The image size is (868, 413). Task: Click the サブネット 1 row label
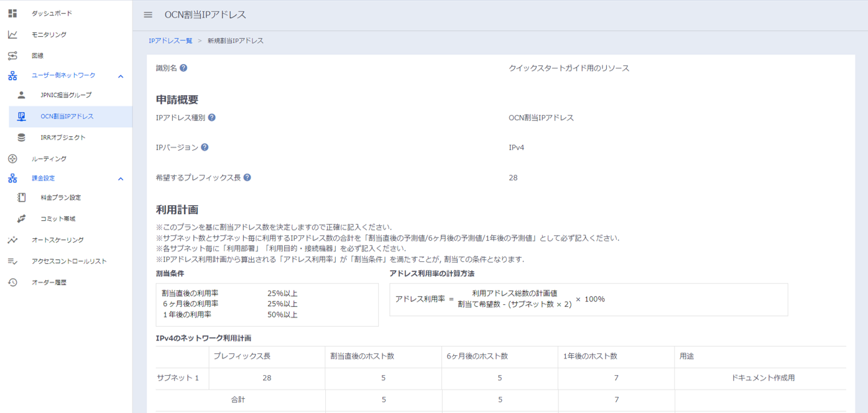178,378
